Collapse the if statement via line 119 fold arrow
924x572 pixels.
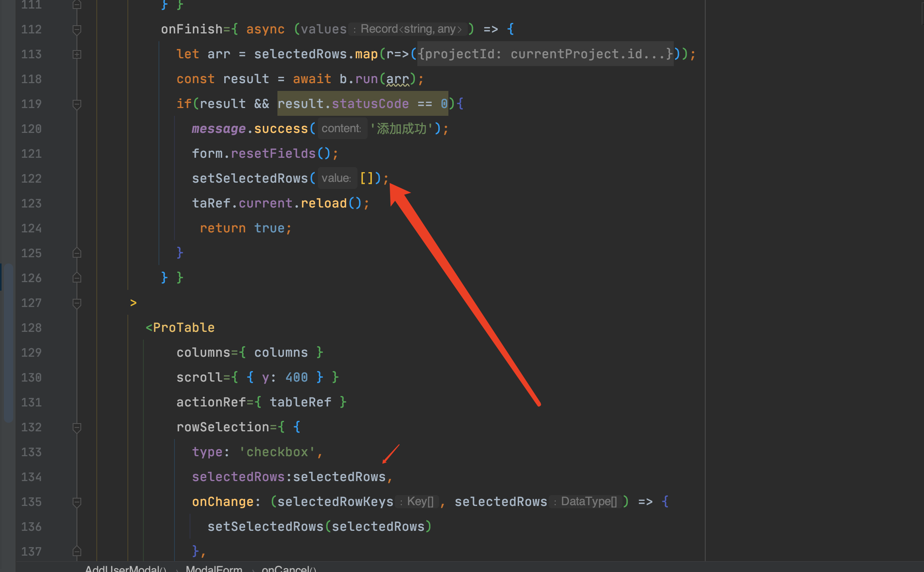click(x=77, y=104)
